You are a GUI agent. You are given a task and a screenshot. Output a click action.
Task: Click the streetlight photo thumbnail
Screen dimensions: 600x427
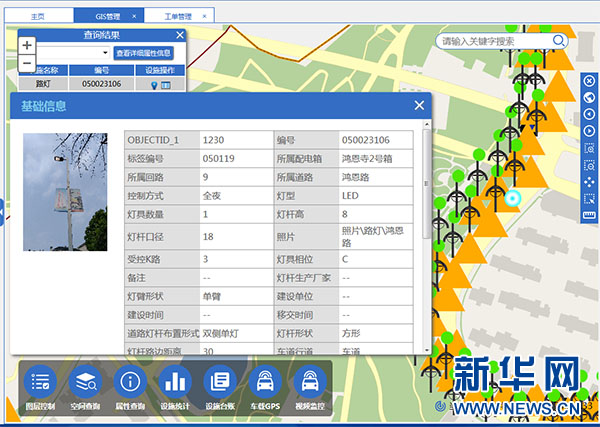pyautogui.click(x=65, y=192)
